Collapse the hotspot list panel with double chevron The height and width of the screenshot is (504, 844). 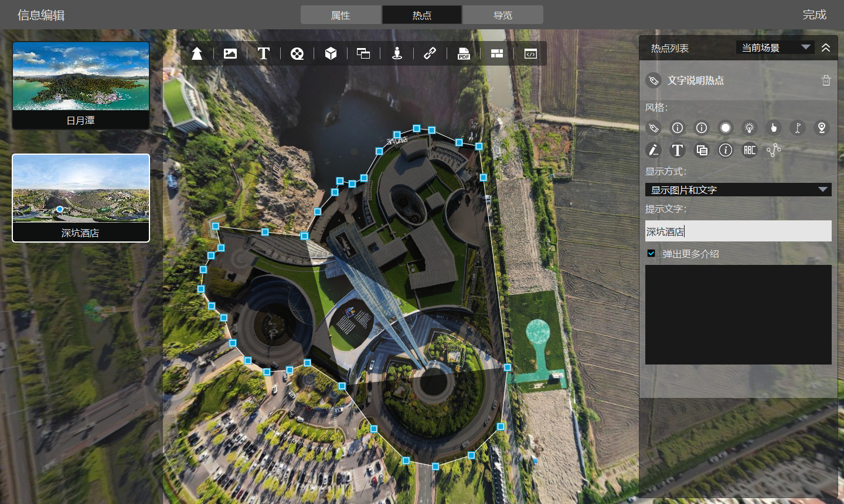826,47
